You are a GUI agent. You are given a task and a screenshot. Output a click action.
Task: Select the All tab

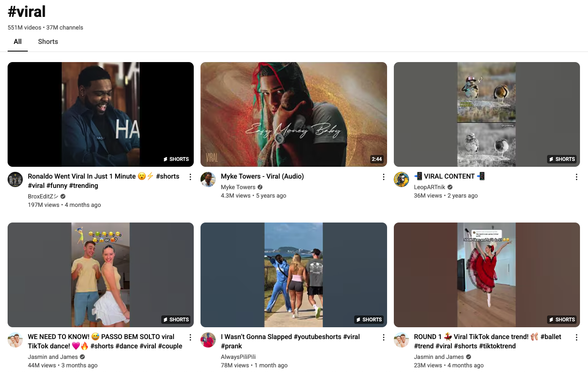(x=18, y=42)
